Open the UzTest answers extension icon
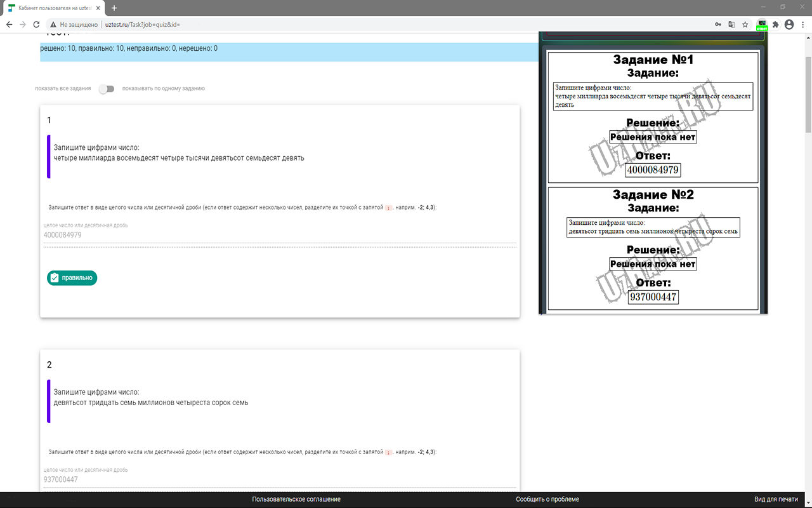 point(762,25)
